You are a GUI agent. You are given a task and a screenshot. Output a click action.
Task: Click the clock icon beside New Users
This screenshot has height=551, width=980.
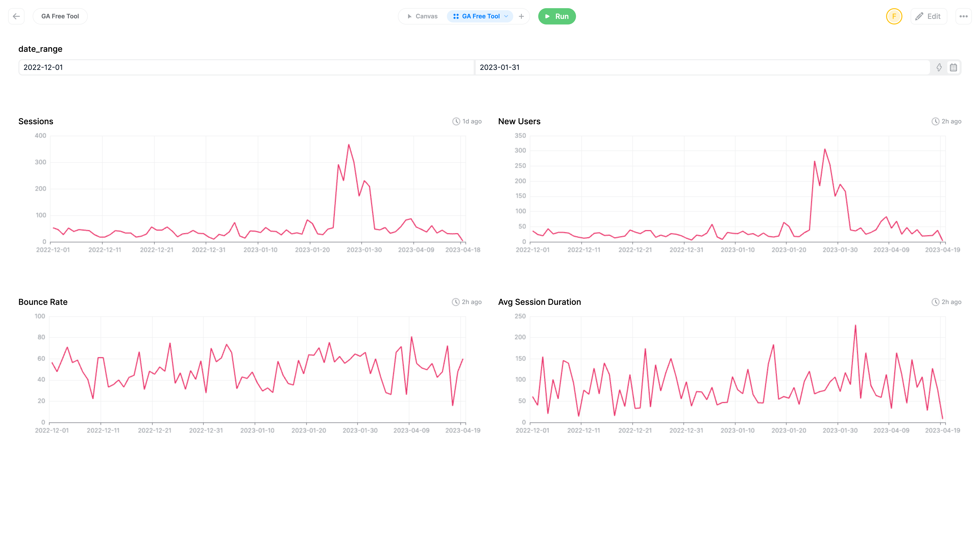935,121
